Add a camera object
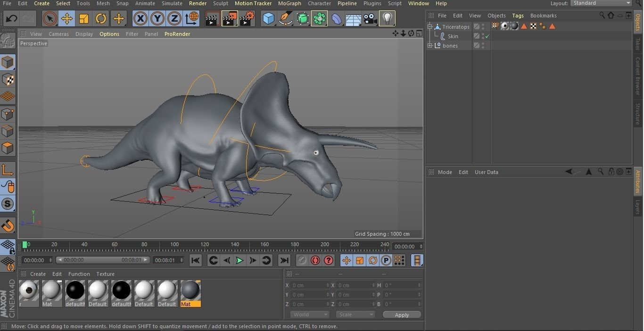The width and height of the screenshot is (644, 331). tap(370, 19)
